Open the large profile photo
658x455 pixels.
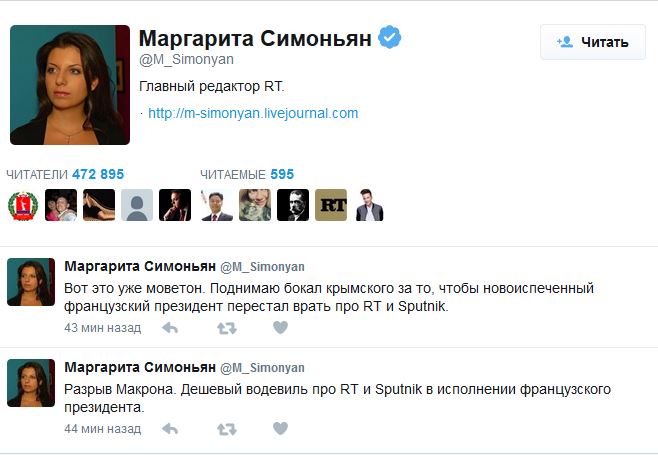click(70, 85)
